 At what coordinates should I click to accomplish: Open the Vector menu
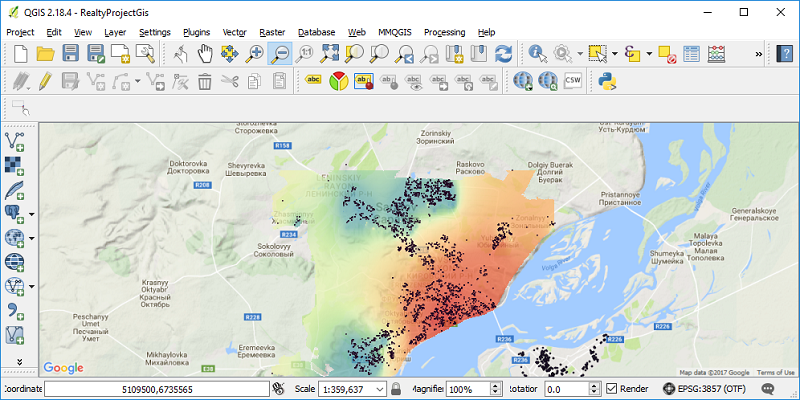pos(235,32)
